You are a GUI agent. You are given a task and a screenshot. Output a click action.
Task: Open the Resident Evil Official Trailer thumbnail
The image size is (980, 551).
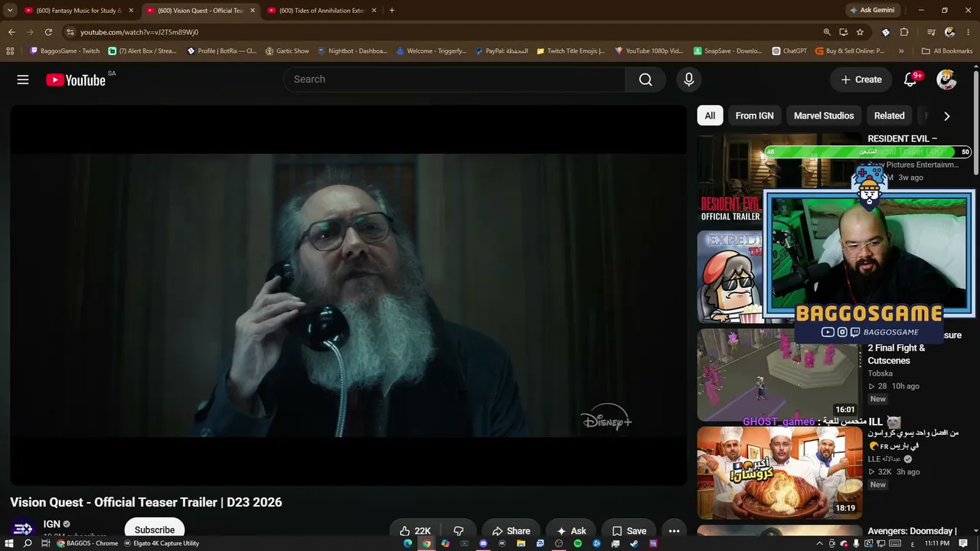tap(730, 178)
